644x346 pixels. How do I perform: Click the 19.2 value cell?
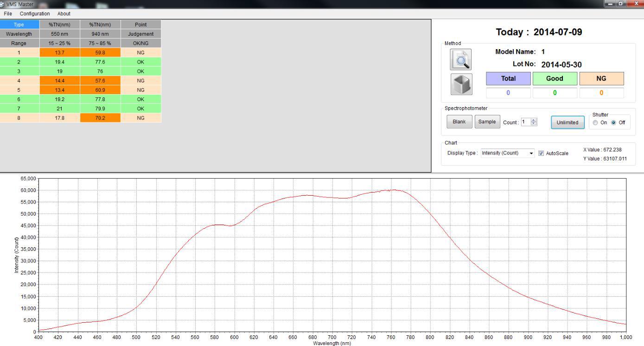point(59,99)
